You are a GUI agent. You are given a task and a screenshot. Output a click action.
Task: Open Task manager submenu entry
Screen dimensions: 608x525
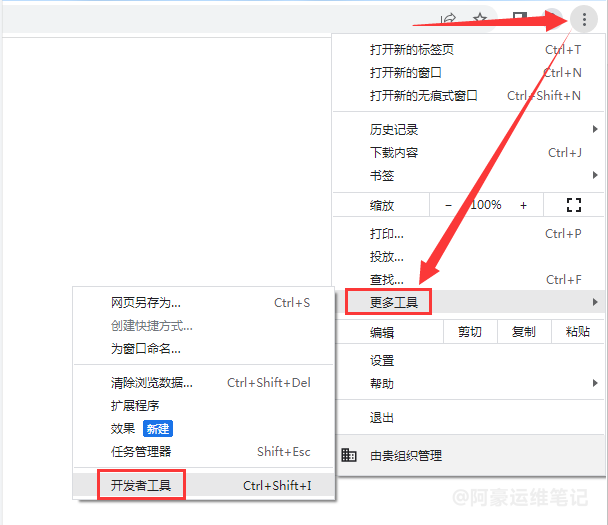pos(204,451)
